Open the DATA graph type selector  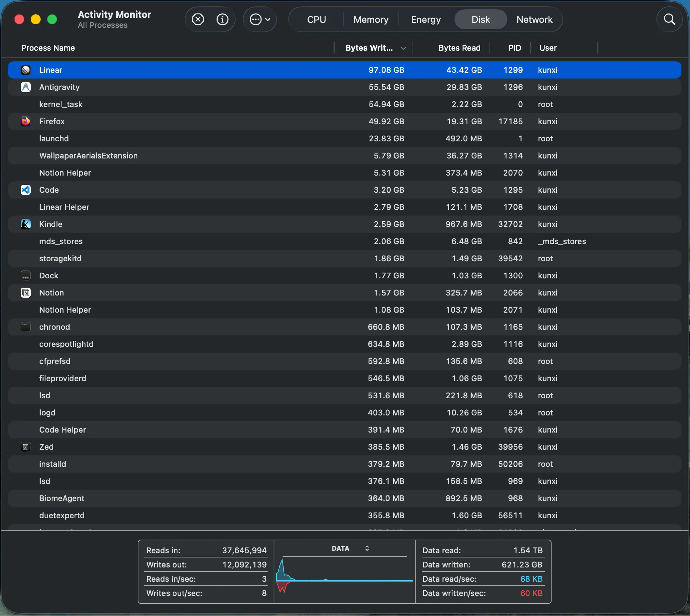click(x=350, y=548)
